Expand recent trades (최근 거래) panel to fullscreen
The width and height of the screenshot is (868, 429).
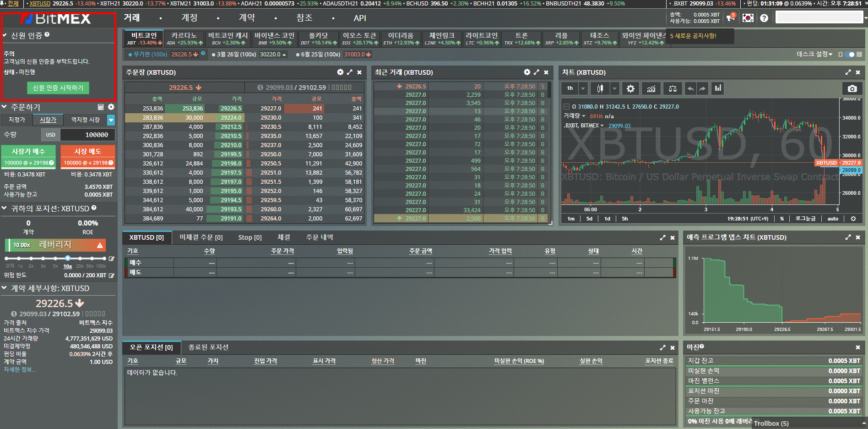coord(537,72)
